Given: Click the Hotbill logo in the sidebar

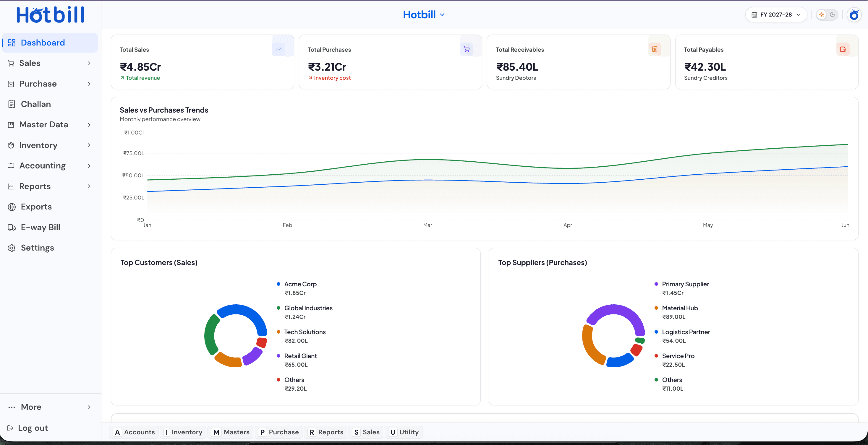Looking at the screenshot, I should click(51, 14).
